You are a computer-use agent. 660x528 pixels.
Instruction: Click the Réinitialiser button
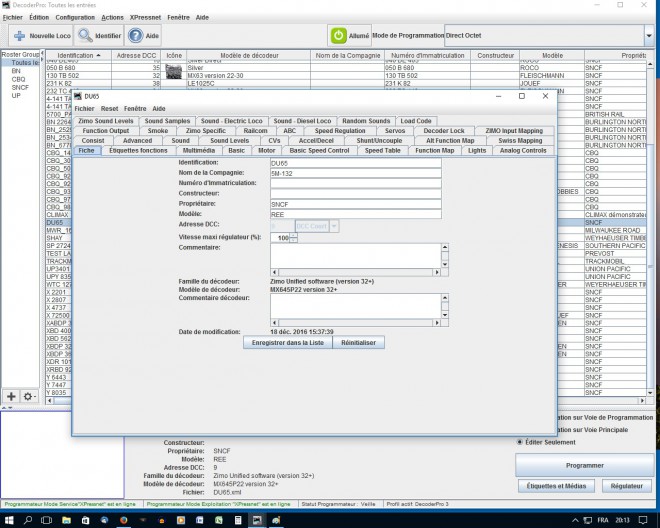pos(359,343)
